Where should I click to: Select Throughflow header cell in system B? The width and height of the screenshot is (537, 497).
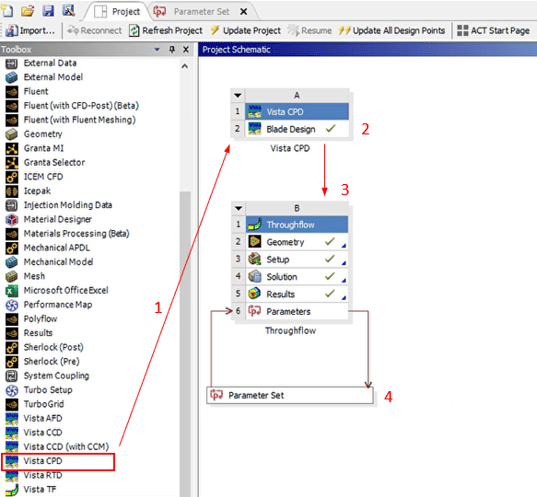pyautogui.click(x=297, y=225)
